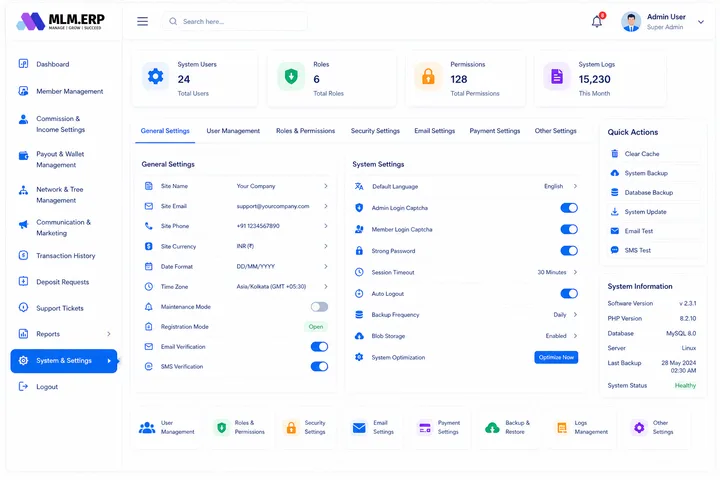The width and height of the screenshot is (720, 480).
Task: Click the Database Backup icon
Action: pyautogui.click(x=614, y=192)
